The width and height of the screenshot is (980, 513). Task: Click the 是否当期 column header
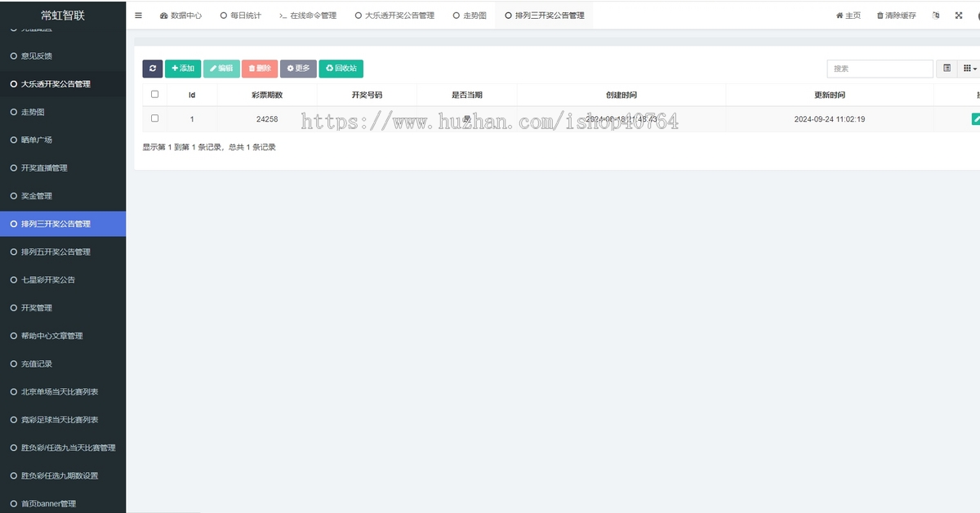(467, 95)
